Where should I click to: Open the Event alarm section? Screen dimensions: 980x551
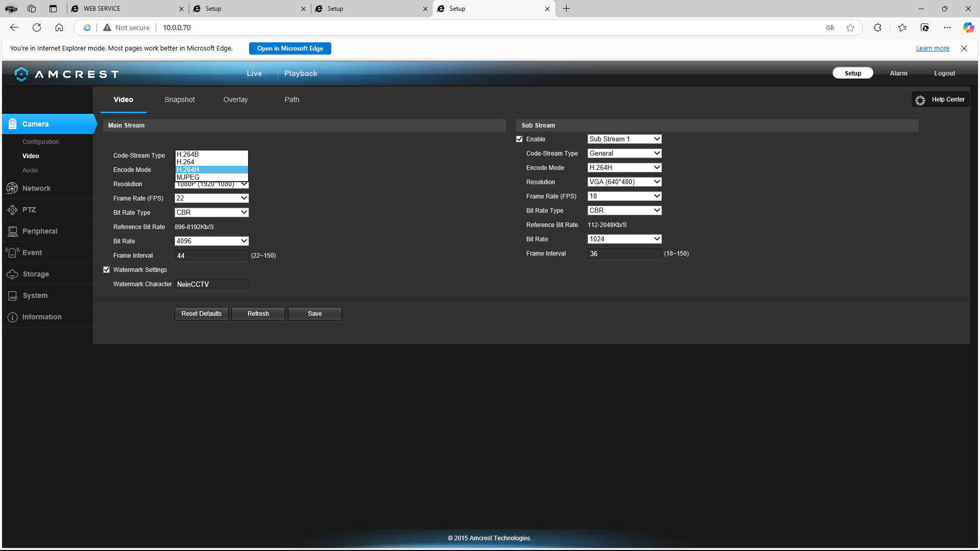click(x=32, y=253)
